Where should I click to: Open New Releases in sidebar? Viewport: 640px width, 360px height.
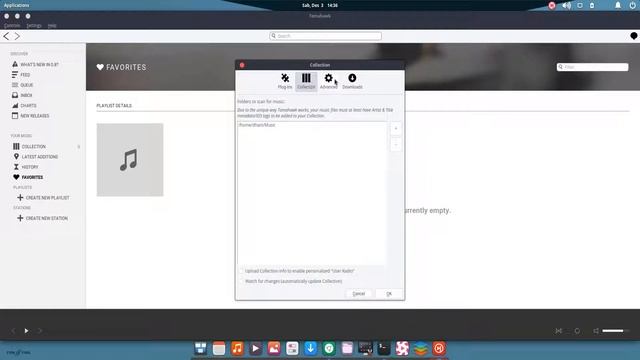click(31, 116)
